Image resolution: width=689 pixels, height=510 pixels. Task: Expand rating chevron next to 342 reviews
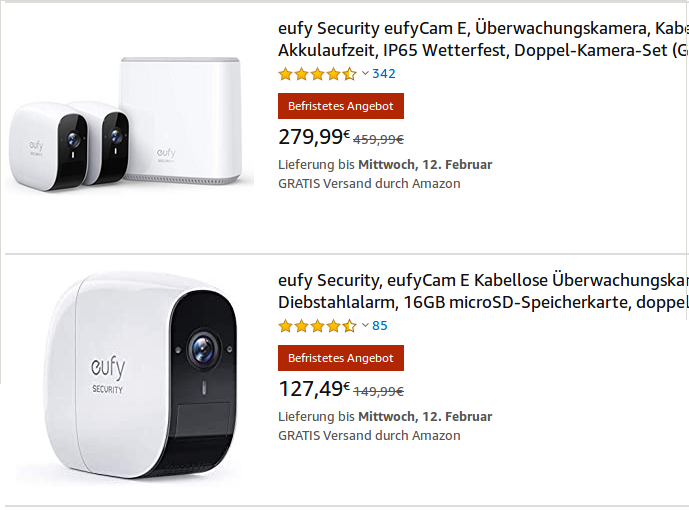click(x=365, y=74)
